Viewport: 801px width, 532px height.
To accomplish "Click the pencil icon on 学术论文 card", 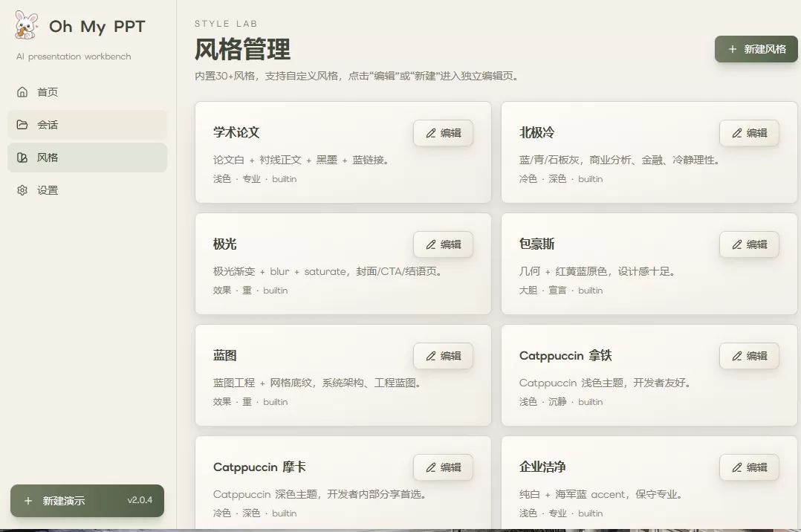I will point(431,133).
